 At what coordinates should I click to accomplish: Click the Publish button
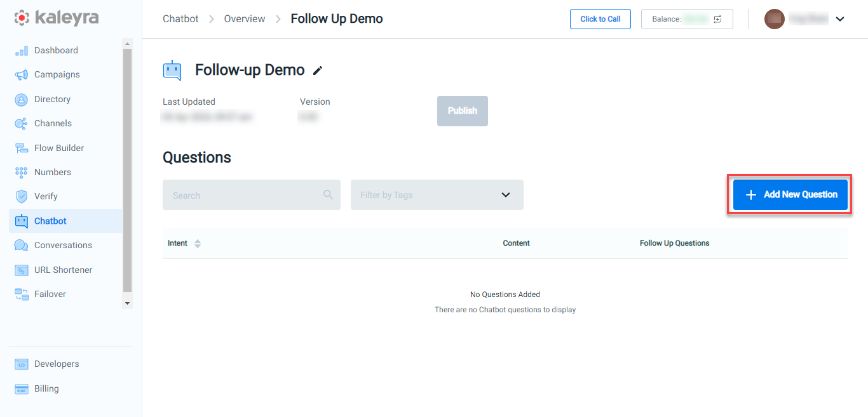463,111
